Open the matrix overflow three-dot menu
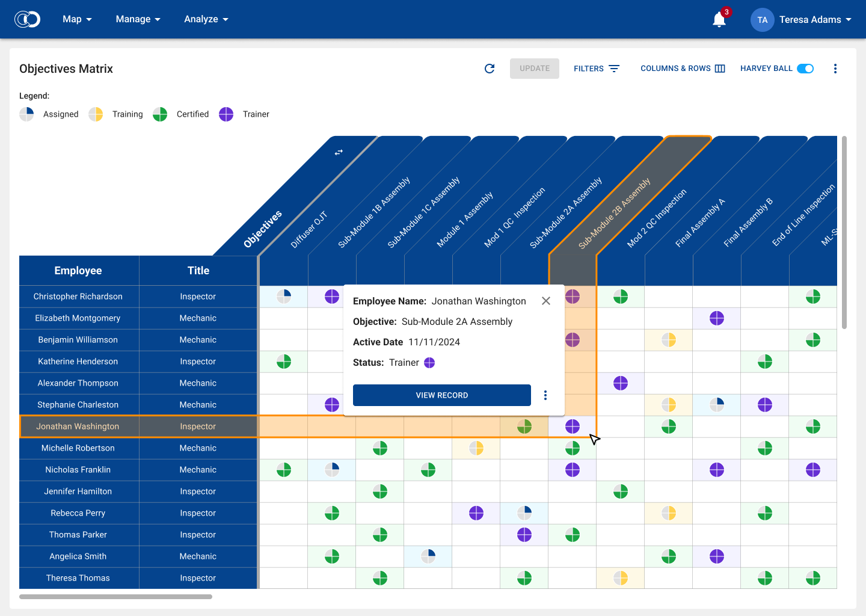The height and width of the screenshot is (616, 866). pos(835,69)
